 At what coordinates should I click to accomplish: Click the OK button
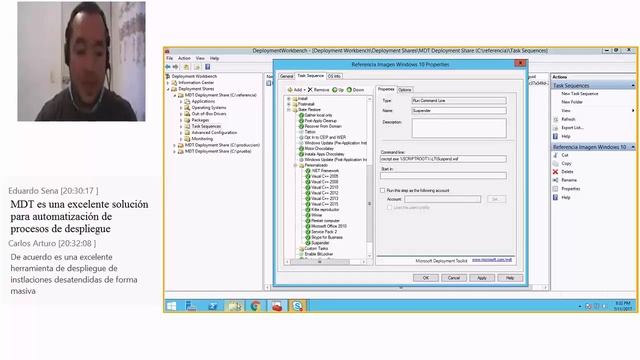(426, 278)
